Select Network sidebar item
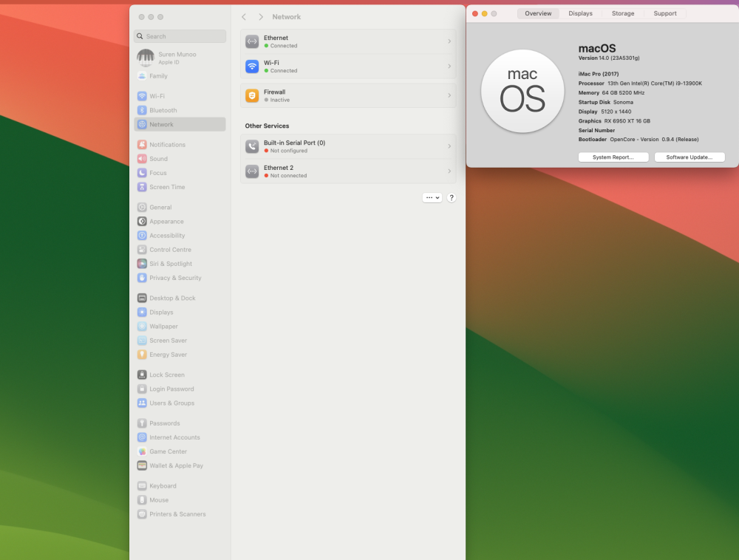The width and height of the screenshot is (739, 560). 180,124
